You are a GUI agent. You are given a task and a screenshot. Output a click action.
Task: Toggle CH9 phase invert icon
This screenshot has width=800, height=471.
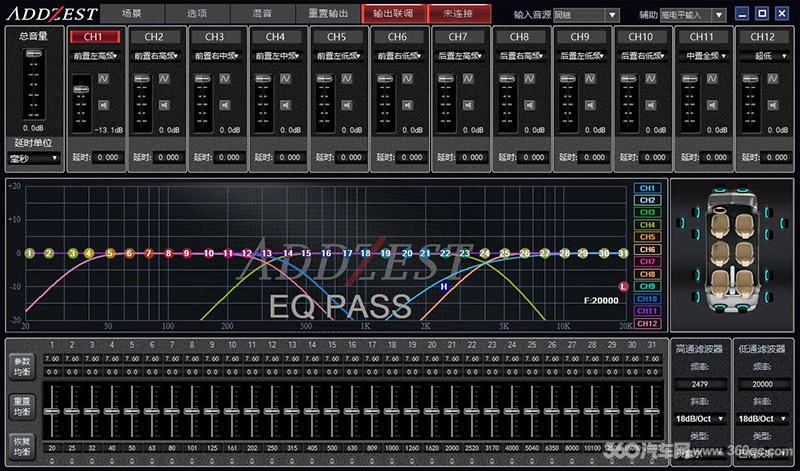(x=590, y=79)
